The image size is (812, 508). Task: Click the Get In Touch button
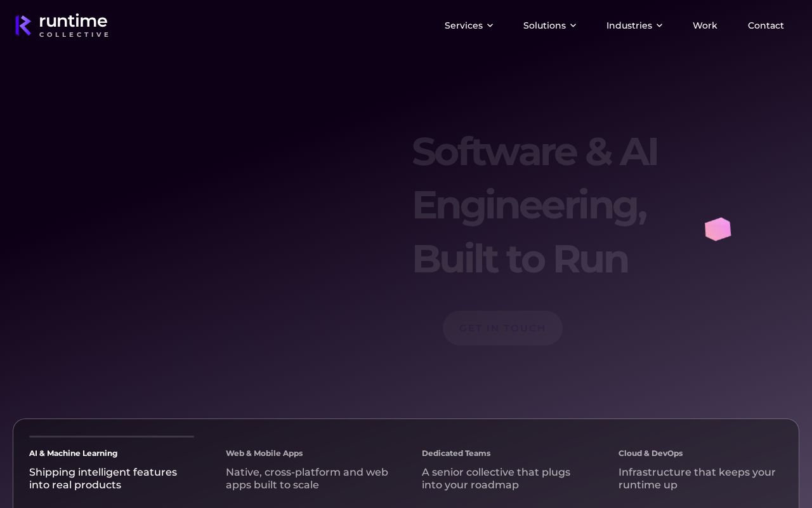click(x=502, y=328)
